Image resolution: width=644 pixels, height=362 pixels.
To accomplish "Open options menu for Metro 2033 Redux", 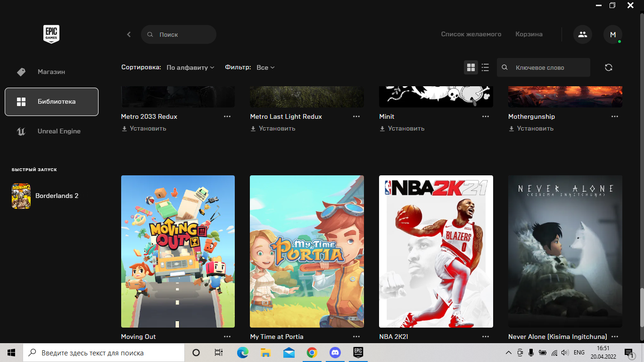I will click(227, 116).
